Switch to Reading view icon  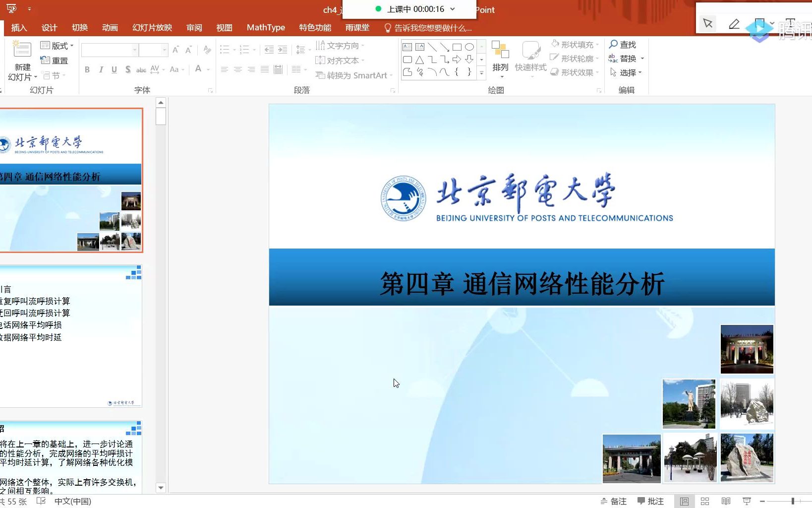click(x=726, y=502)
